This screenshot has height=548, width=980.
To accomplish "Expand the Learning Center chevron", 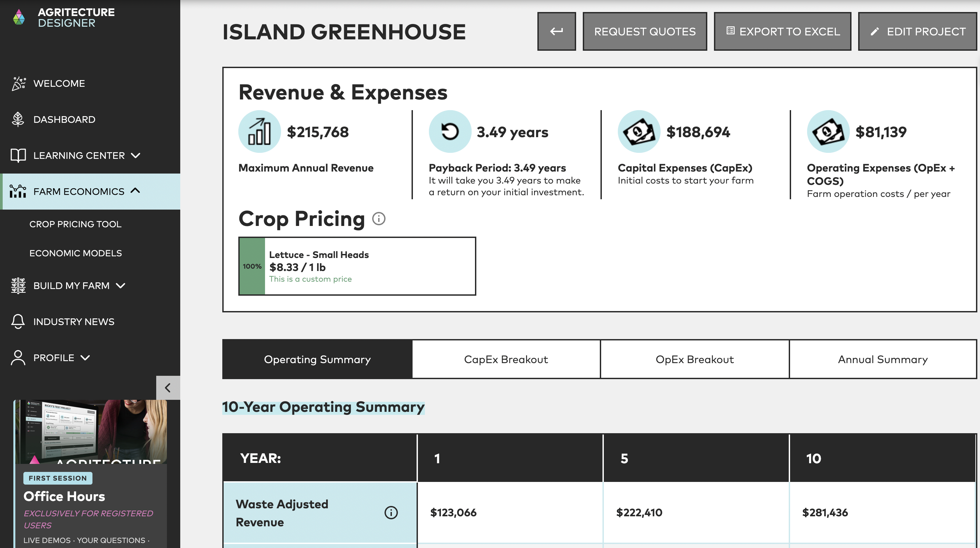I will point(136,156).
